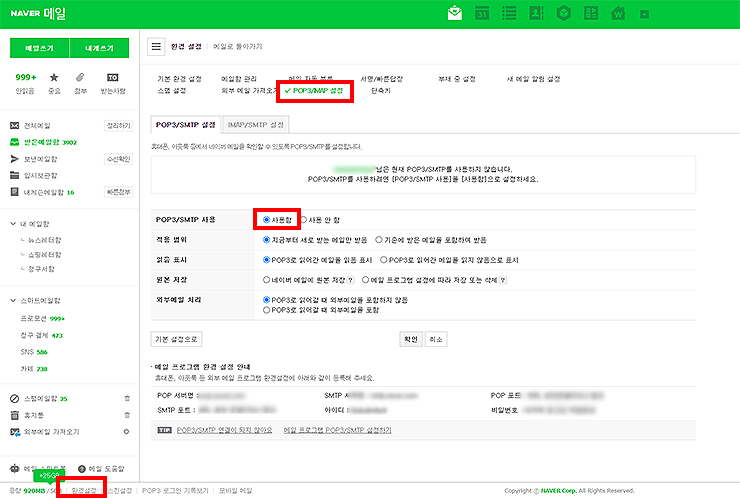Select 사용함 for POP3/SMTP 사용
This screenshot has height=498, width=740.
click(x=267, y=219)
